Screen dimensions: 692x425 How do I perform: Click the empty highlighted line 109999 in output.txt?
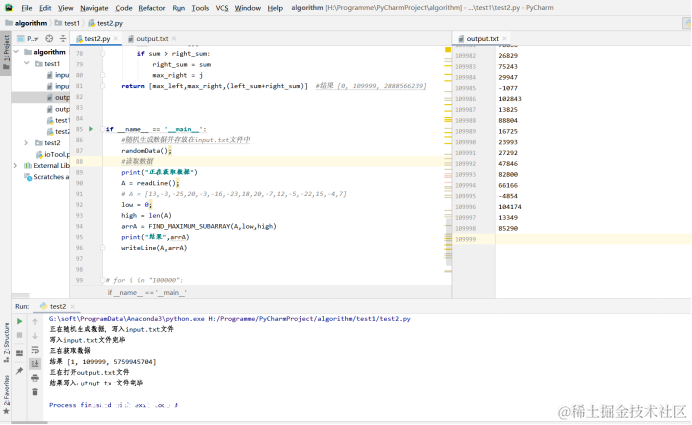click(x=593, y=239)
